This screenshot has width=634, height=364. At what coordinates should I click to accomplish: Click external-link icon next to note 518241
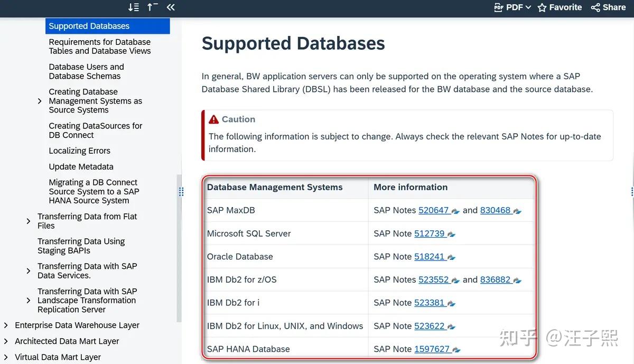point(451,258)
